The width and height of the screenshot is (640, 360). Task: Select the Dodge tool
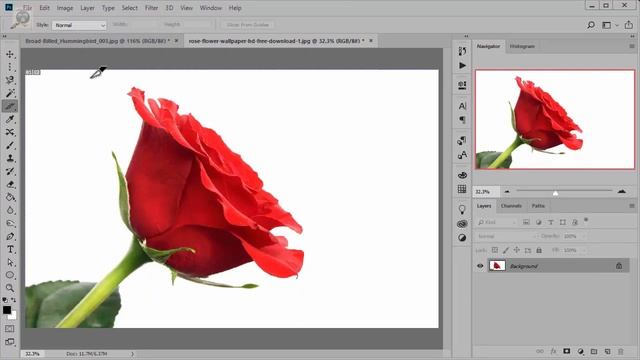(x=10, y=224)
